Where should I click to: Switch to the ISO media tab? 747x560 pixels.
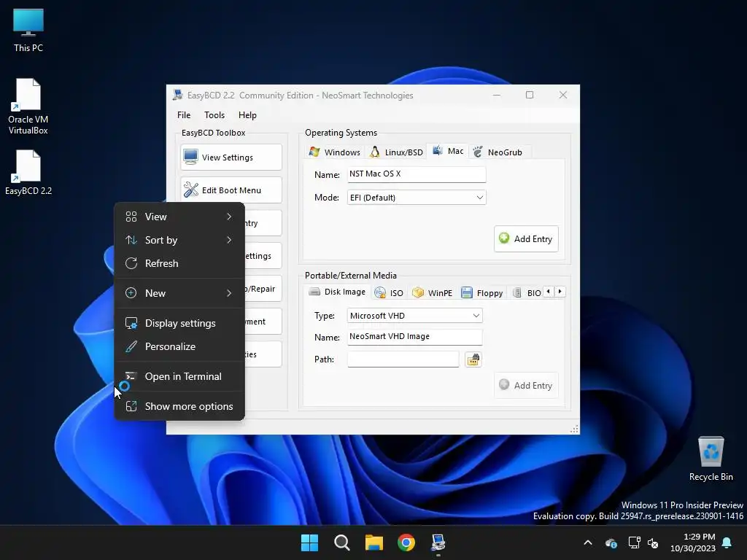pyautogui.click(x=390, y=293)
